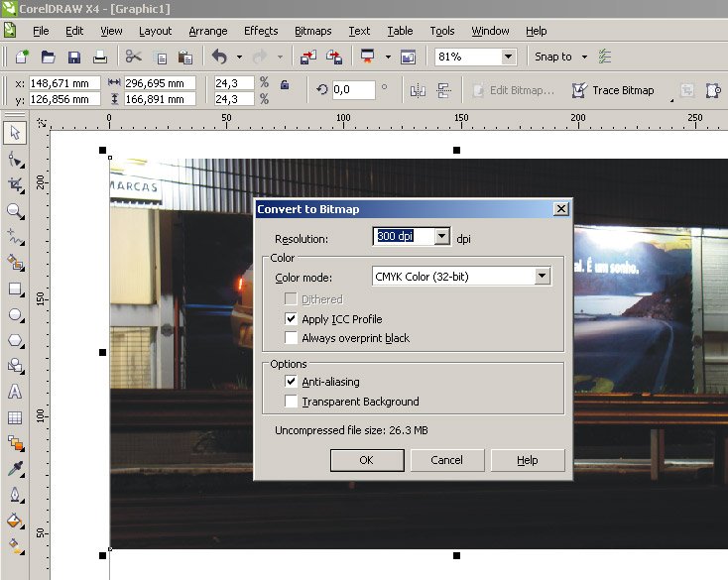This screenshot has height=580, width=728.
Task: Select the Text tool
Action: point(15,392)
